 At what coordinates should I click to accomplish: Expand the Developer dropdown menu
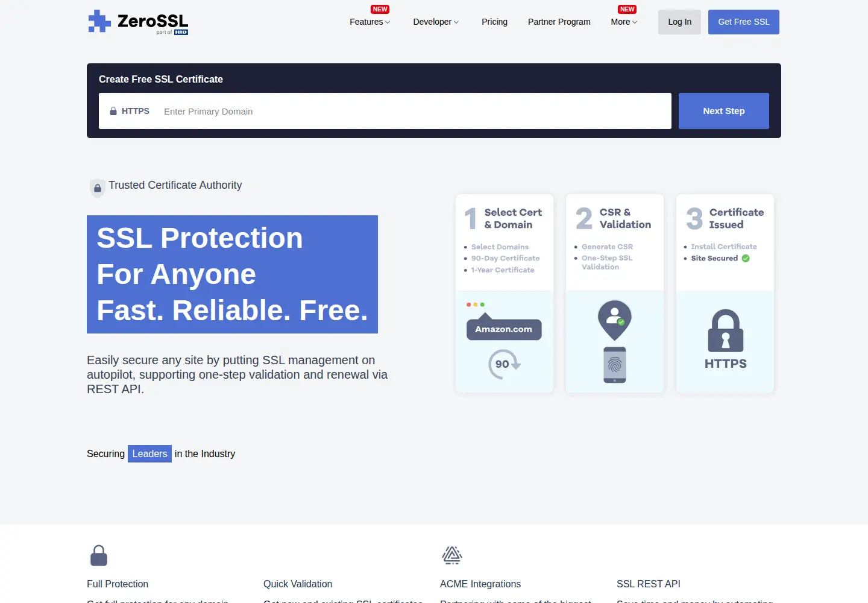[x=436, y=22]
